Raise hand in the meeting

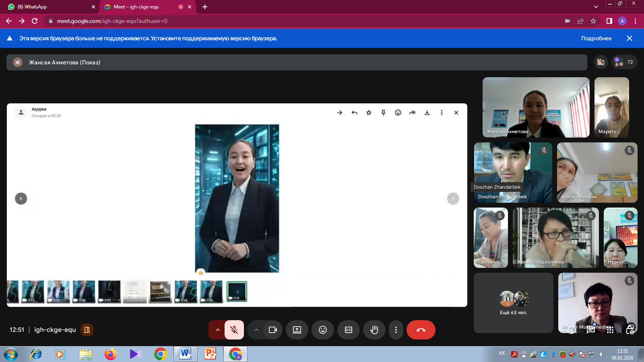374,330
